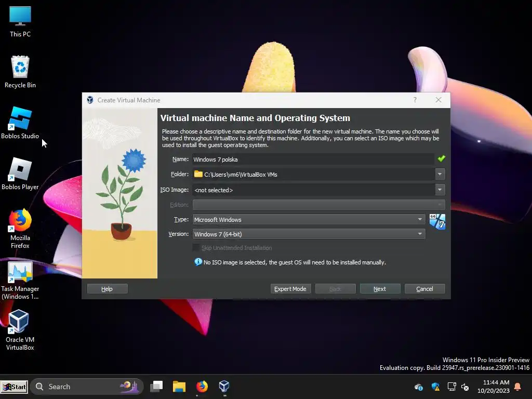Cancel the Create Virtual Machine dialog
The height and width of the screenshot is (399, 532).
coord(425,289)
